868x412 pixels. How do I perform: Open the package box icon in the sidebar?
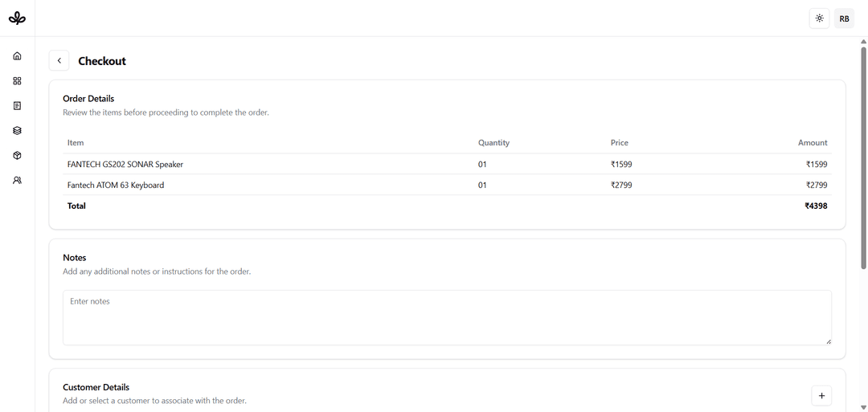pyautogui.click(x=17, y=156)
